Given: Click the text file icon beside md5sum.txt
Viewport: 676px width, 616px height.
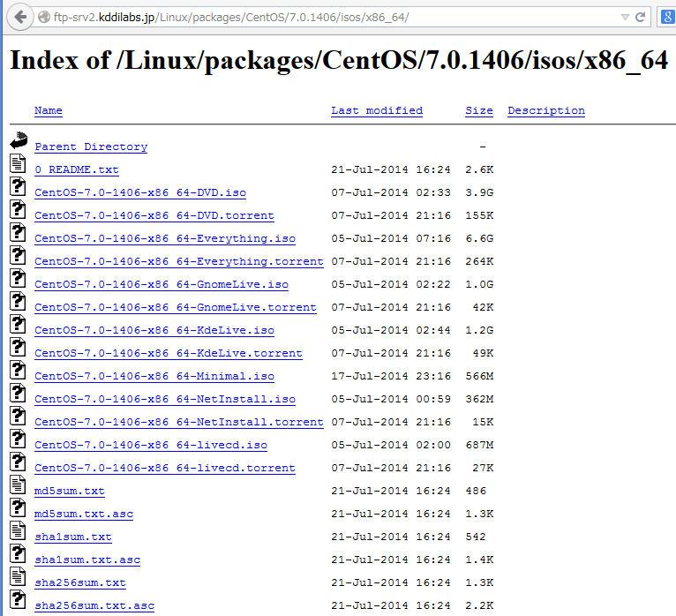Looking at the screenshot, I should (x=18, y=485).
